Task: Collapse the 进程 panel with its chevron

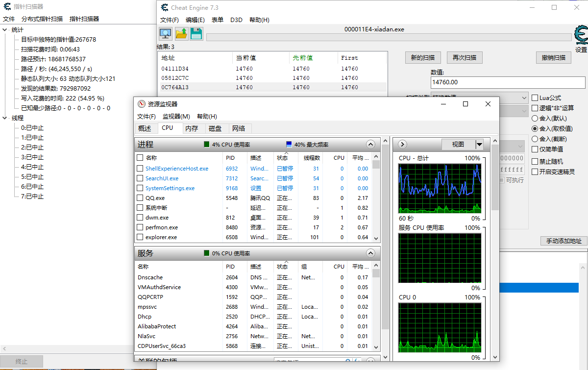Action: 370,144
